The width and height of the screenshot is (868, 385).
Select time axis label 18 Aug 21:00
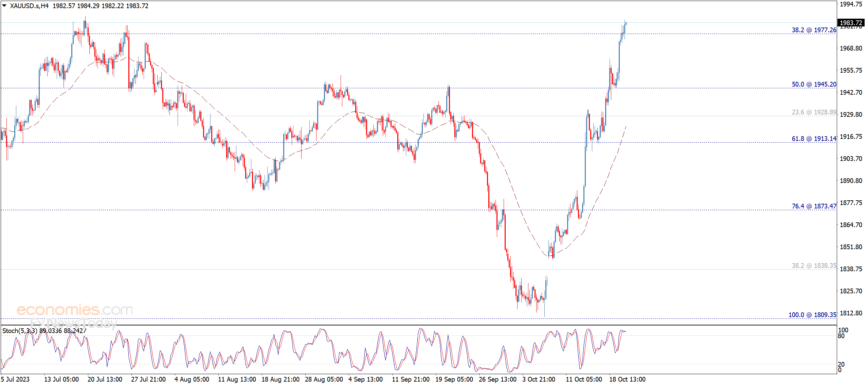click(x=281, y=379)
